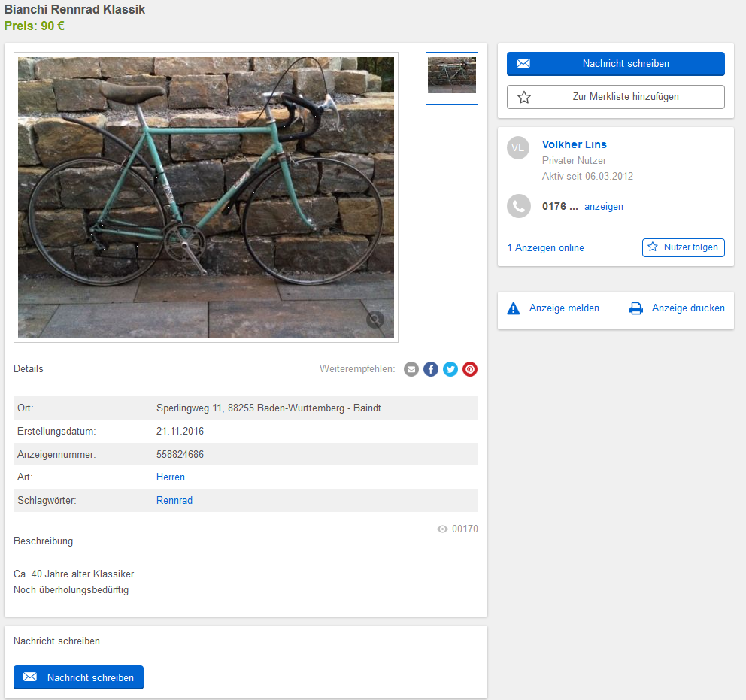The width and height of the screenshot is (746, 700).
Task: Select the small bike thumbnail
Action: click(x=452, y=77)
